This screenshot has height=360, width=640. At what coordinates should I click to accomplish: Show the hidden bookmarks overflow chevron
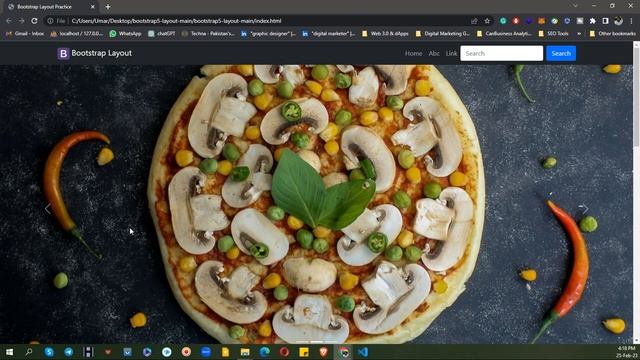pos(579,33)
